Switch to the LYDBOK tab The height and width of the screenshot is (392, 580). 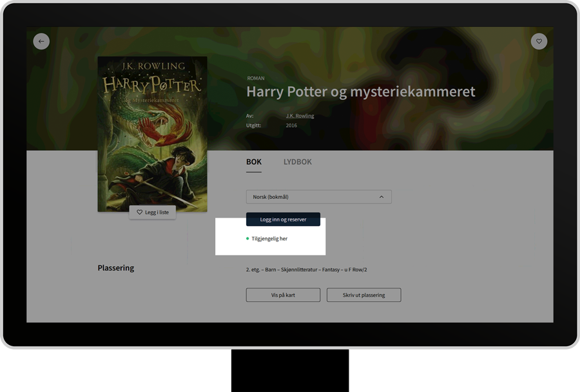[x=297, y=162]
